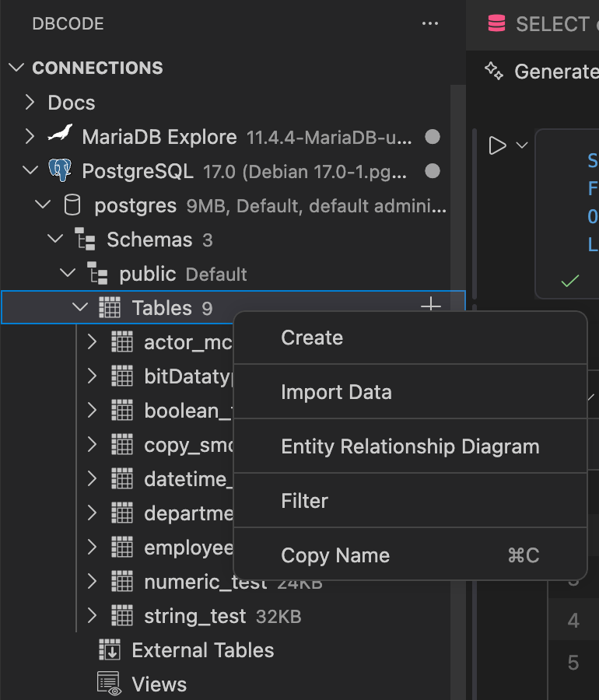599x700 pixels.
Task: Click the bitDatatype table icon
Action: tap(122, 376)
